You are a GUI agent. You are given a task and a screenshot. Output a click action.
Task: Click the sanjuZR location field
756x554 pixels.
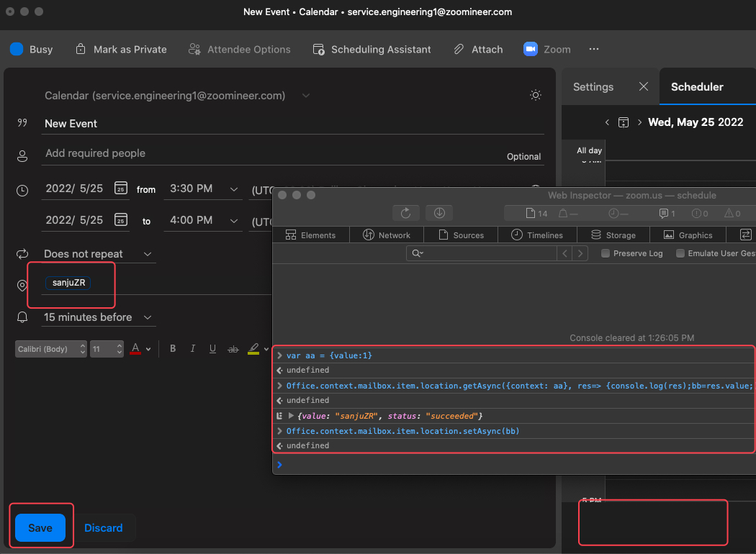pyautogui.click(x=68, y=283)
